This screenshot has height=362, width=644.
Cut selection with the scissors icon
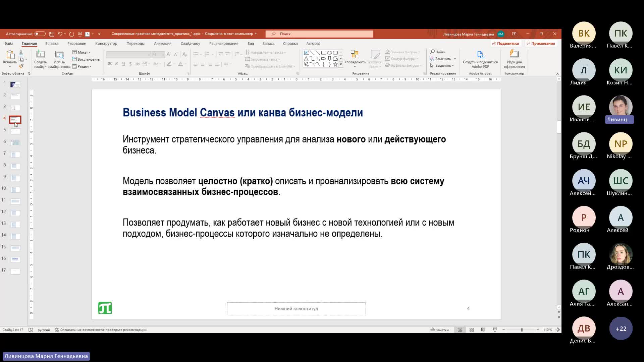(x=21, y=52)
